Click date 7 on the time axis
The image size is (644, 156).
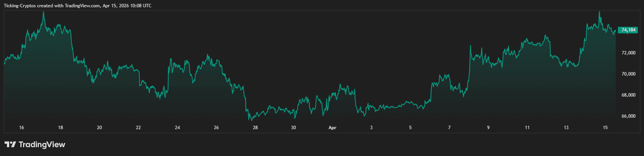click(449, 128)
